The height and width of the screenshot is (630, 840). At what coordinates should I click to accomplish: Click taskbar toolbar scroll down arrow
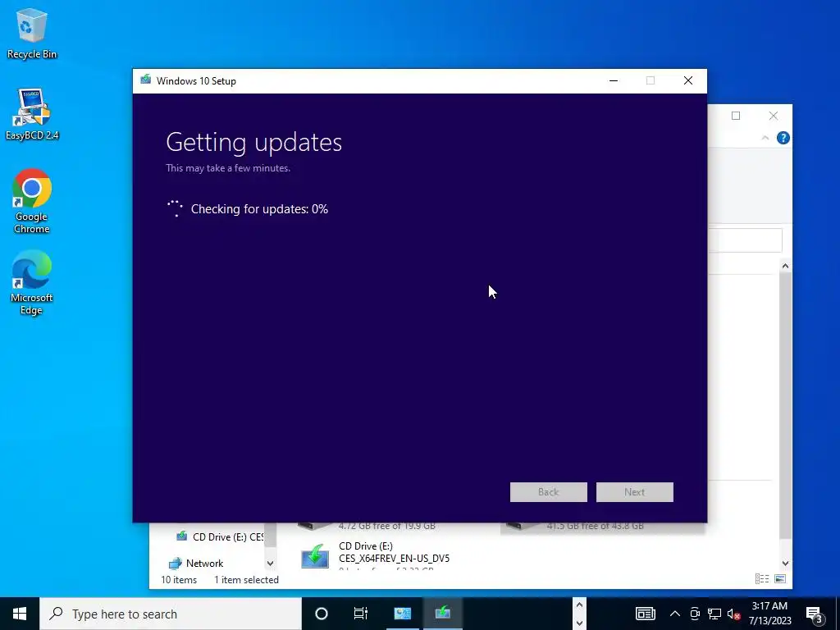[x=579, y=623]
